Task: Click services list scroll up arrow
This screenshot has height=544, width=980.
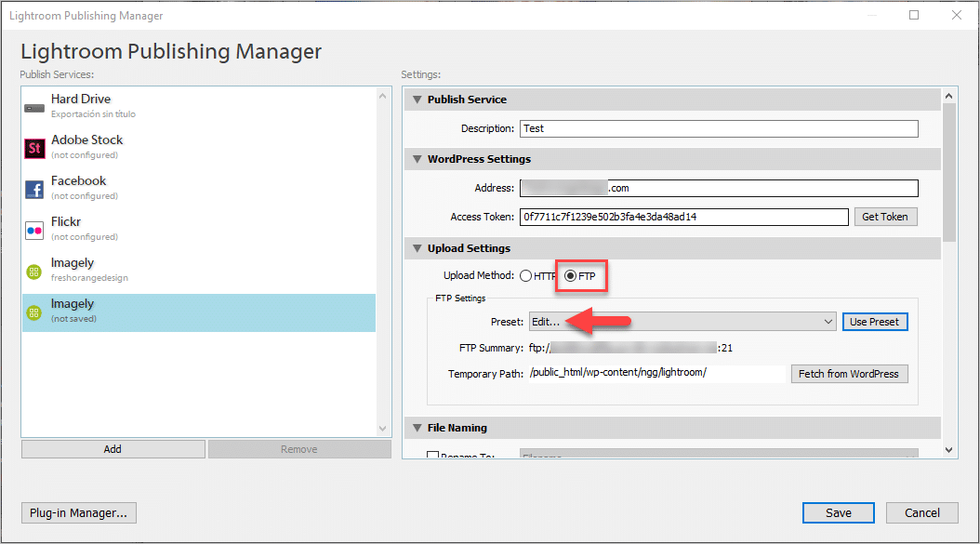Action: click(x=382, y=96)
